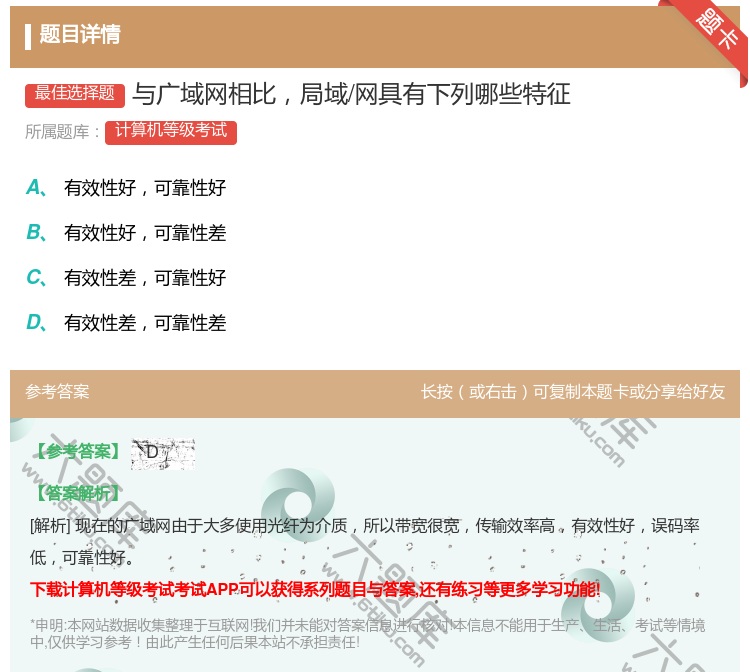The image size is (750, 672).
Task: Click the explanation text starting with [解析]
Action: 364,541
